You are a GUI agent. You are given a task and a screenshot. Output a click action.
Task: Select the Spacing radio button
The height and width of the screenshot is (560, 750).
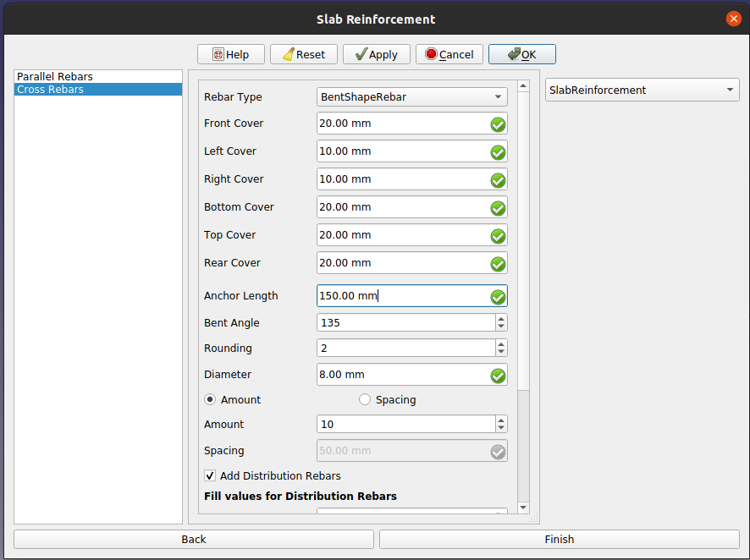point(365,399)
